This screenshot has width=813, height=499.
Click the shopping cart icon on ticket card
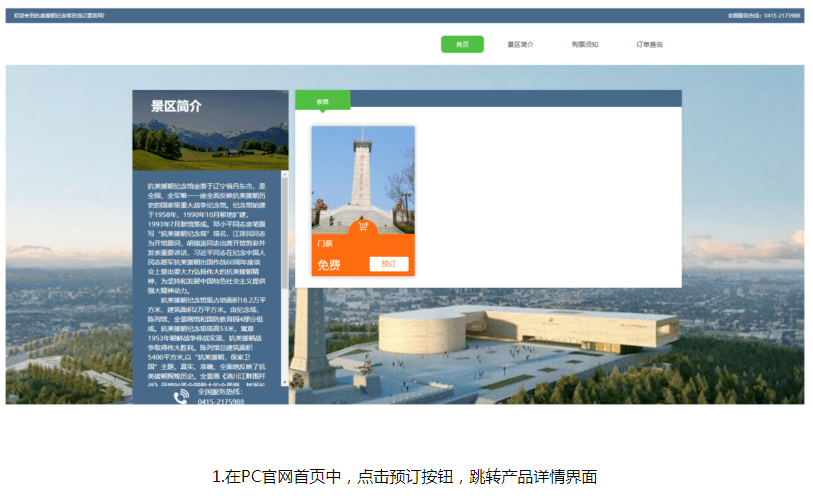(362, 226)
